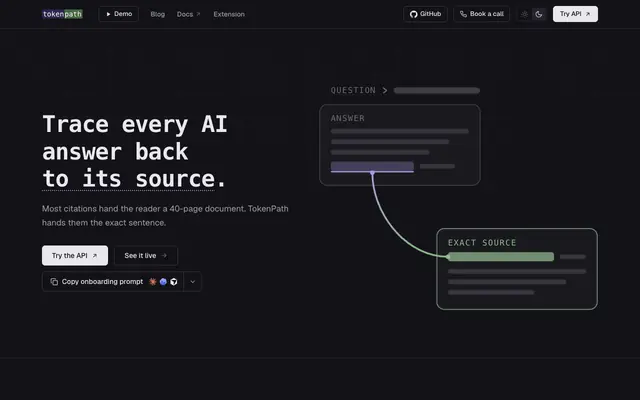Viewport: 640px width, 400px height.
Task: Click the EXACT SOURCE card label
Action: [482, 243]
